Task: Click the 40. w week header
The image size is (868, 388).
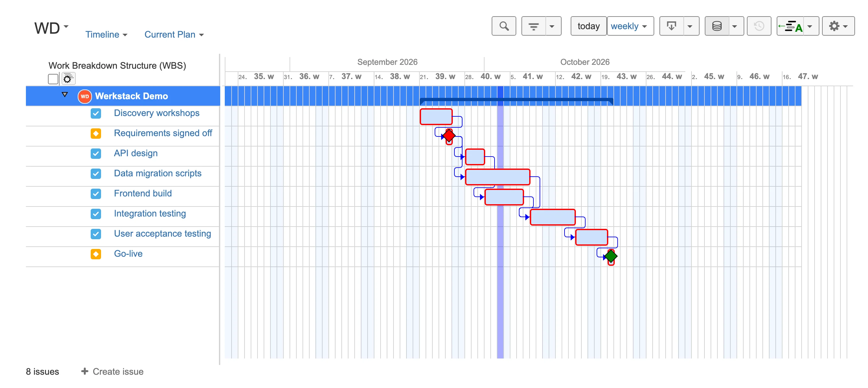Action: [x=490, y=76]
